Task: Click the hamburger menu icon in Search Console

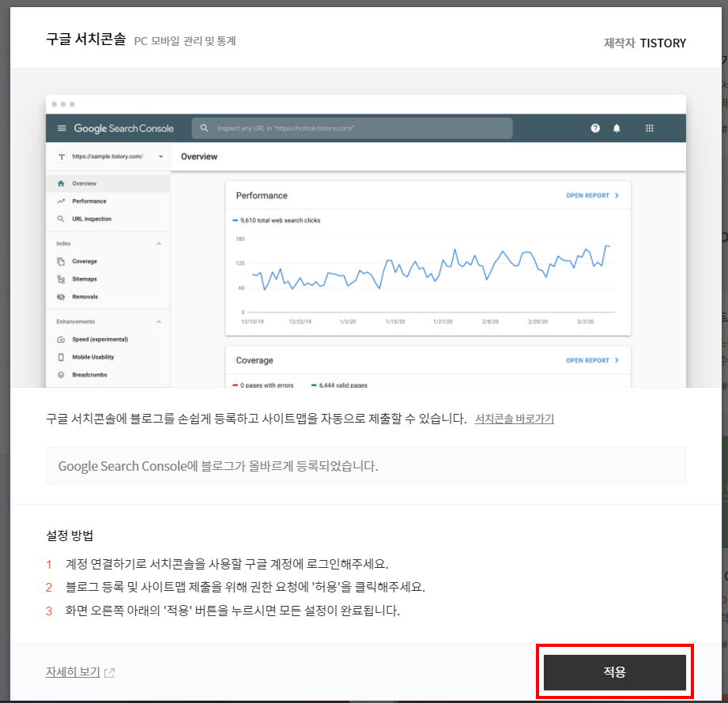Action: [x=62, y=128]
